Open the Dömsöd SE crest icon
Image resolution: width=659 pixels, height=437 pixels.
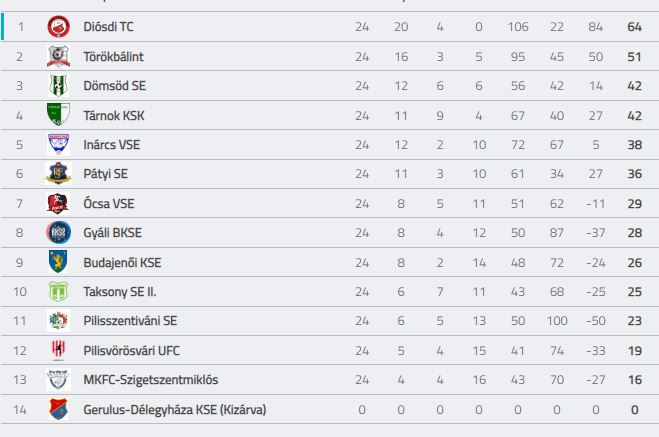coord(58,86)
